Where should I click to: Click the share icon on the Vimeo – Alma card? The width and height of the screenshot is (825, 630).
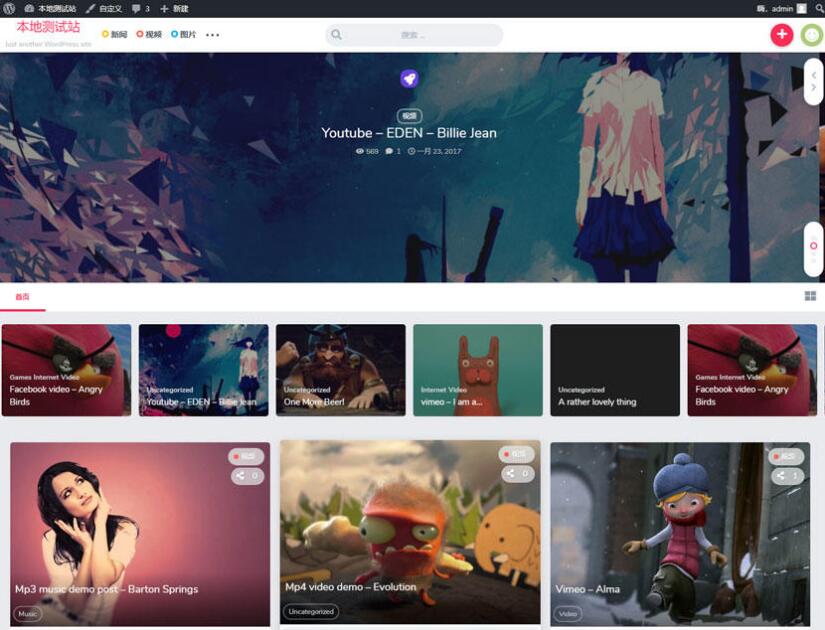pos(780,476)
